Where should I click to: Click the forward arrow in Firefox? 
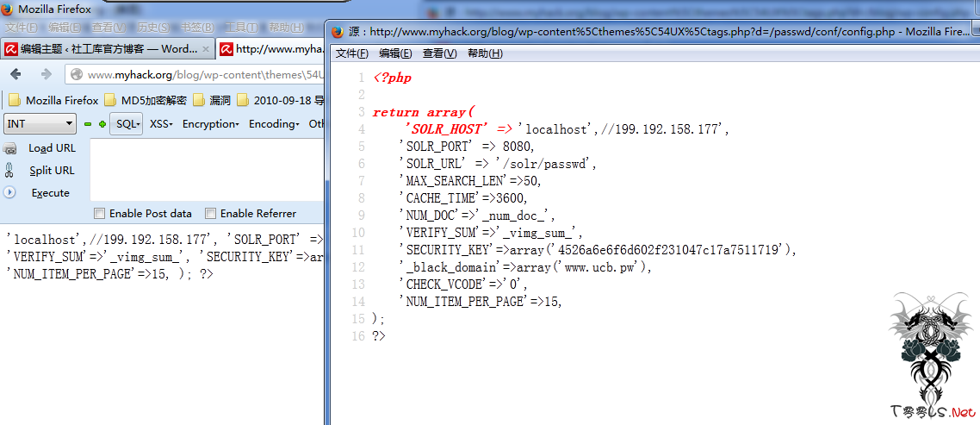click(46, 74)
